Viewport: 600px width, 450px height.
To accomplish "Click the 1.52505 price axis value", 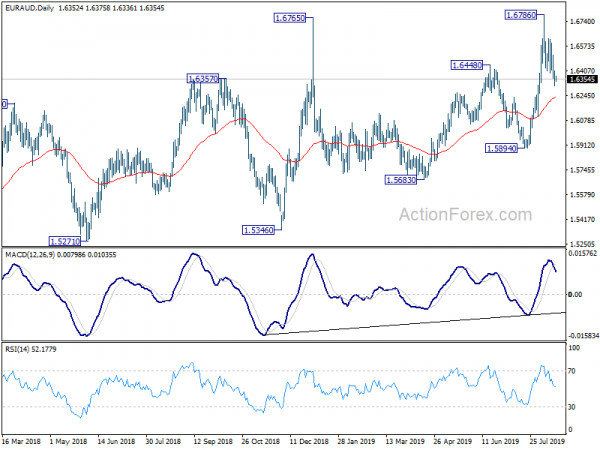I will click(x=582, y=244).
